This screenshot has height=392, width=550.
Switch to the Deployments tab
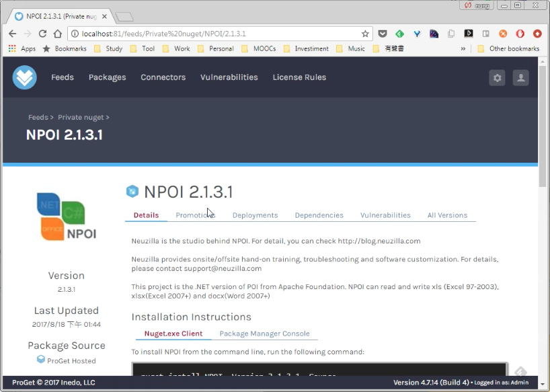click(x=255, y=215)
